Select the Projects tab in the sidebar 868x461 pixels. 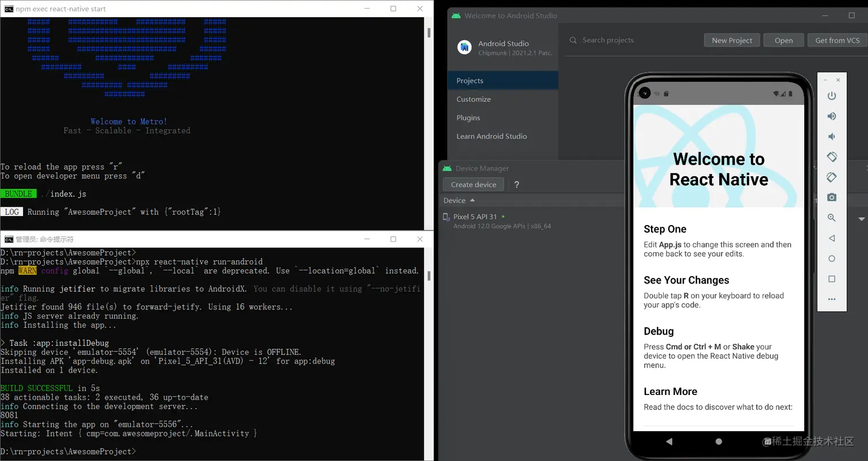coord(503,80)
